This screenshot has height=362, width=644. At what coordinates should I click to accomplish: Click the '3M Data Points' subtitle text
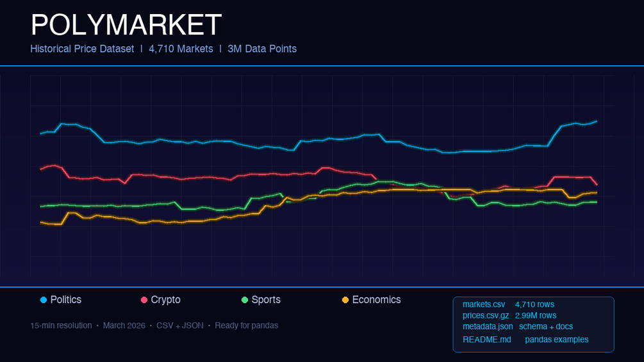(x=262, y=49)
